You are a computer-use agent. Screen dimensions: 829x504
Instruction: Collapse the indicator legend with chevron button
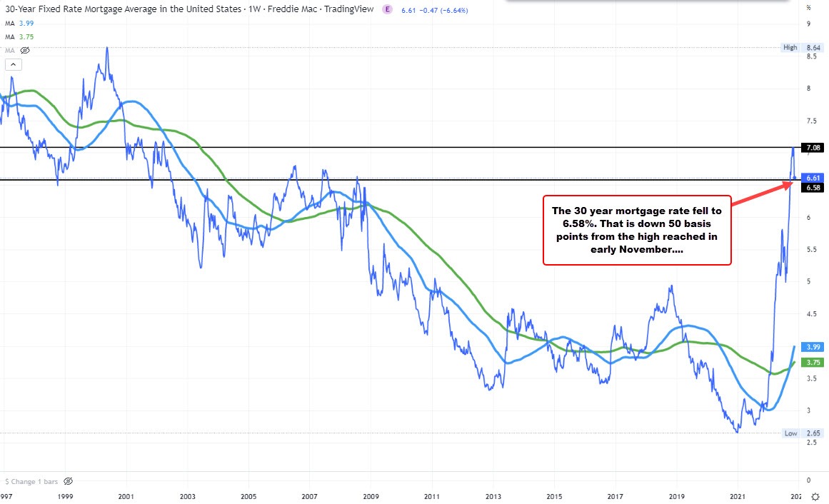pyautogui.click(x=14, y=65)
